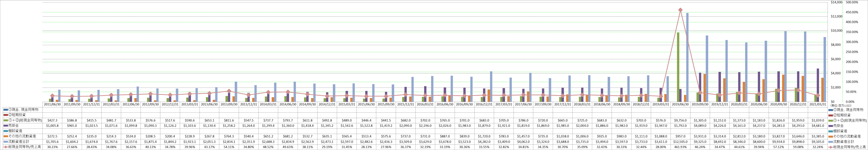The image size is (868, 150).
Task: Click the 250.00% secondary axis label
Action: click(852, 52)
